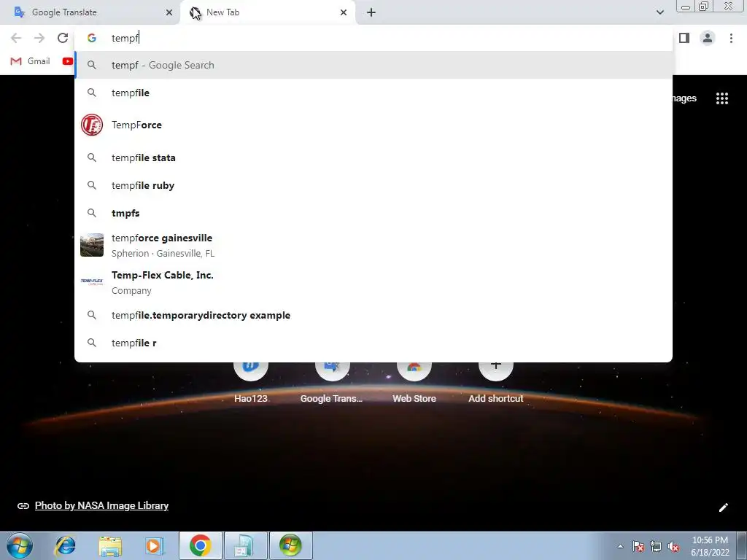Close the New Tab tab
This screenshot has height=560, width=747.
(344, 12)
